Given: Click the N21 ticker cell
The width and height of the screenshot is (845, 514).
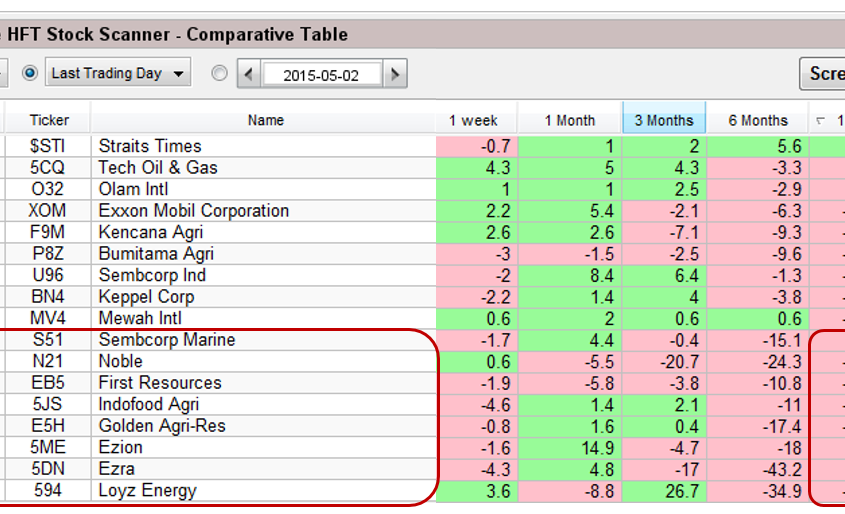Looking at the screenshot, I should 48,361.
